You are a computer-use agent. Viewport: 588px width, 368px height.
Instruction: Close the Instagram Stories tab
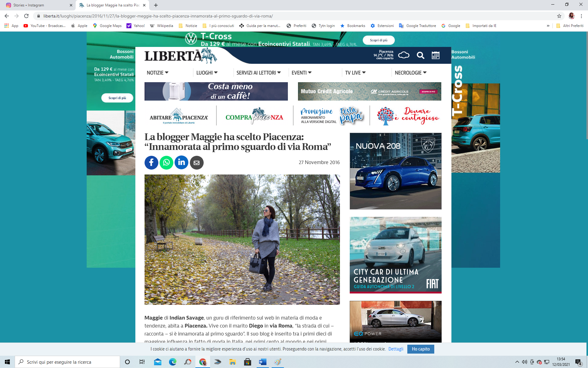click(71, 5)
